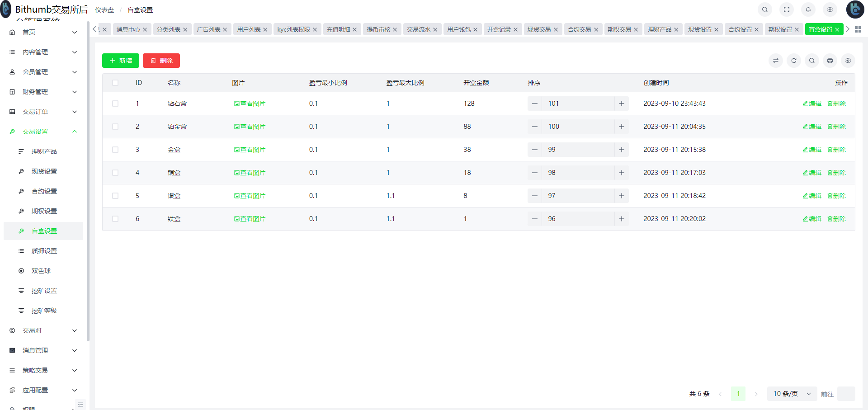Increase sort order for 金盒 row
Viewport: 868px width, 410px height.
click(x=622, y=150)
